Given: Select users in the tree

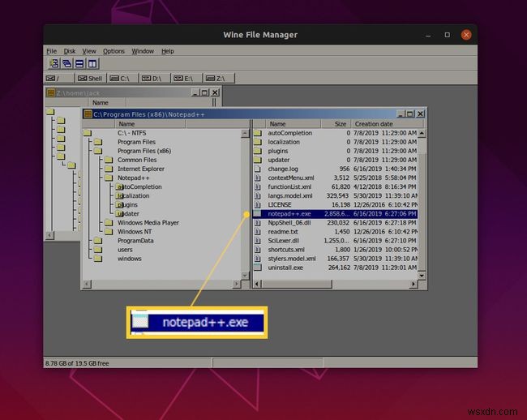Looking at the screenshot, I should click(x=125, y=250).
